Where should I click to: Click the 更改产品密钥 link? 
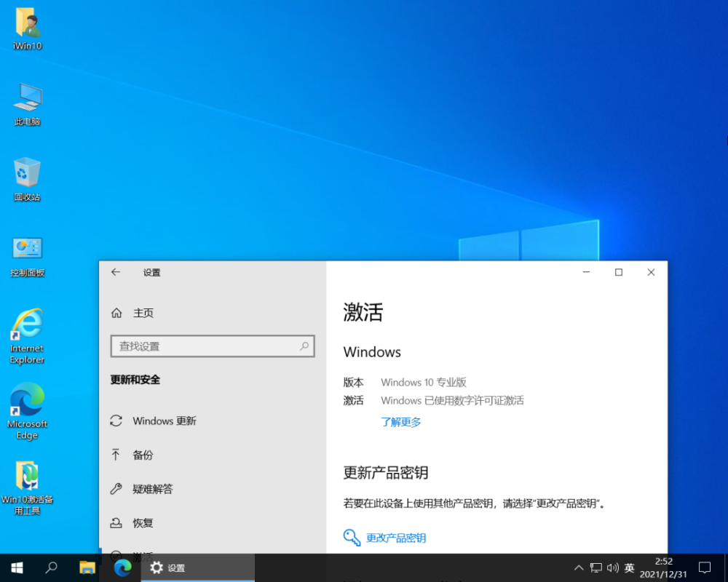click(x=396, y=538)
